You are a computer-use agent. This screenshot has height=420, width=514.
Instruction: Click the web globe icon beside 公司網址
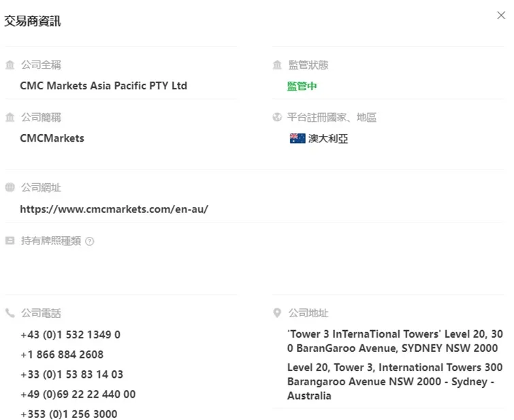(10, 188)
